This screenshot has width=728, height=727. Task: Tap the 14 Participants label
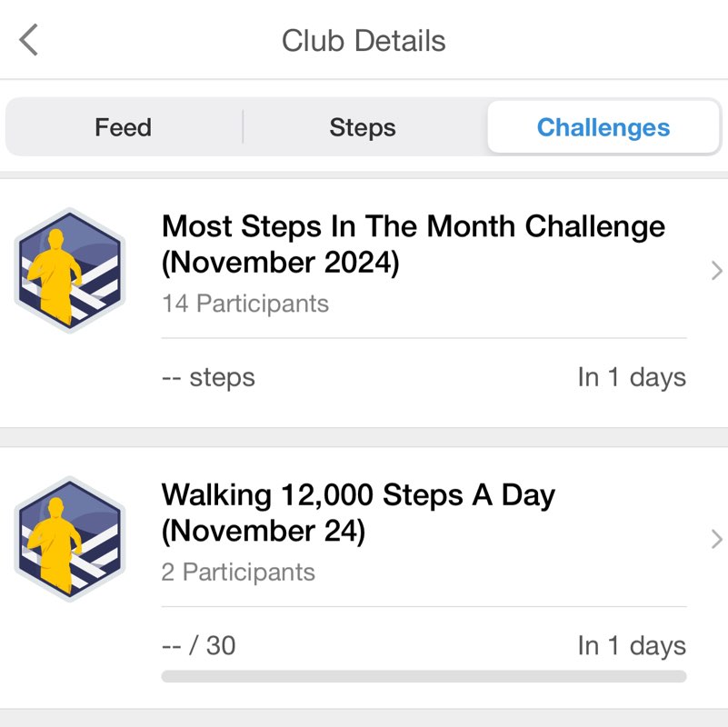tap(245, 304)
